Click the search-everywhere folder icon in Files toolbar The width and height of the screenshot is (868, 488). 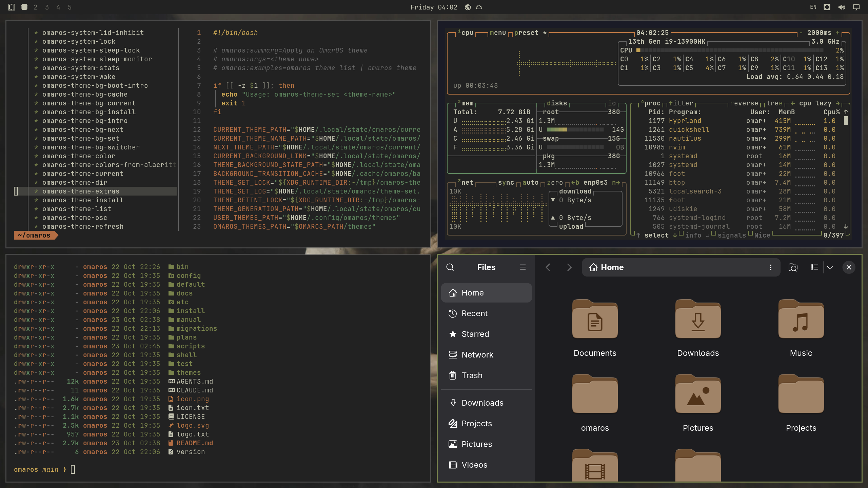pyautogui.click(x=793, y=267)
